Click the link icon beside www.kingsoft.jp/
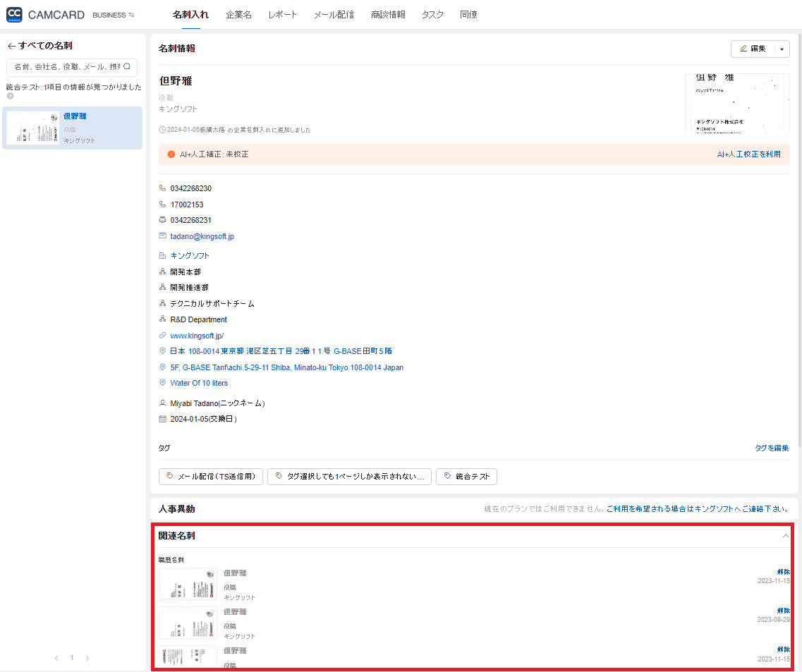The height and width of the screenshot is (672, 802). (163, 336)
